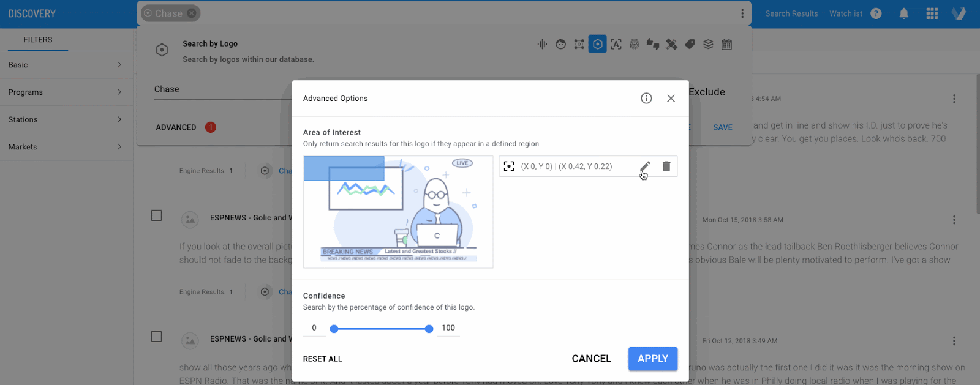Switch to the Filters tab
The height and width of the screenshot is (385, 980).
(38, 40)
